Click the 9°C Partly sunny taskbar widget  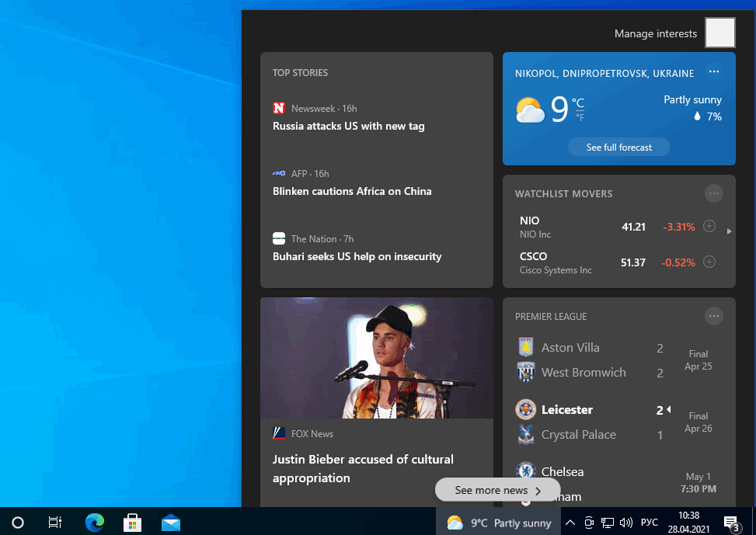point(499,523)
